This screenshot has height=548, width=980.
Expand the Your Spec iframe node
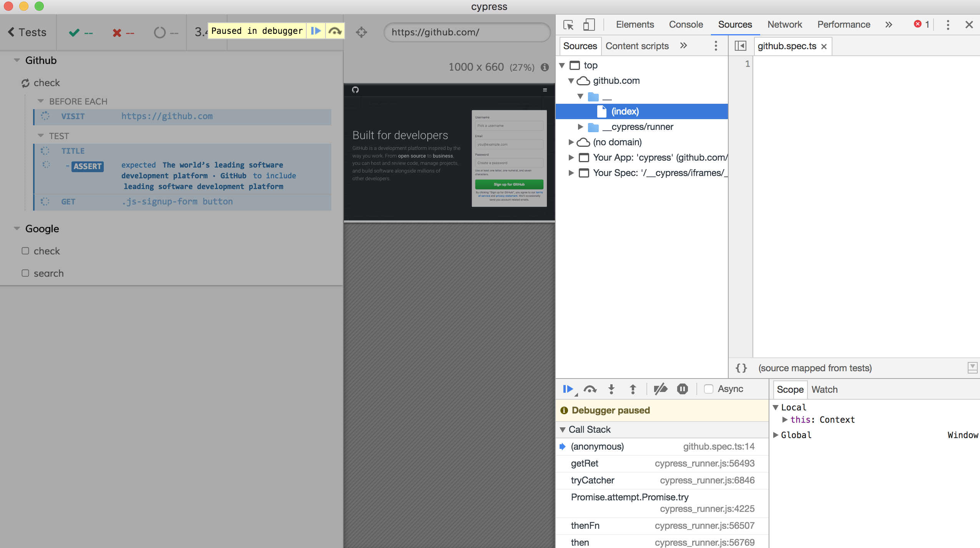click(x=571, y=173)
